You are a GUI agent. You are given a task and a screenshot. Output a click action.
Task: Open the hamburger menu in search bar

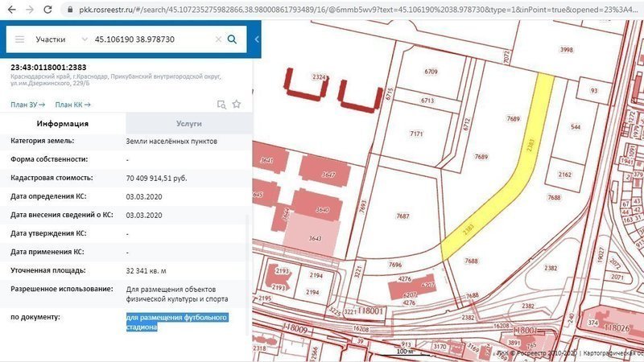tap(19, 39)
